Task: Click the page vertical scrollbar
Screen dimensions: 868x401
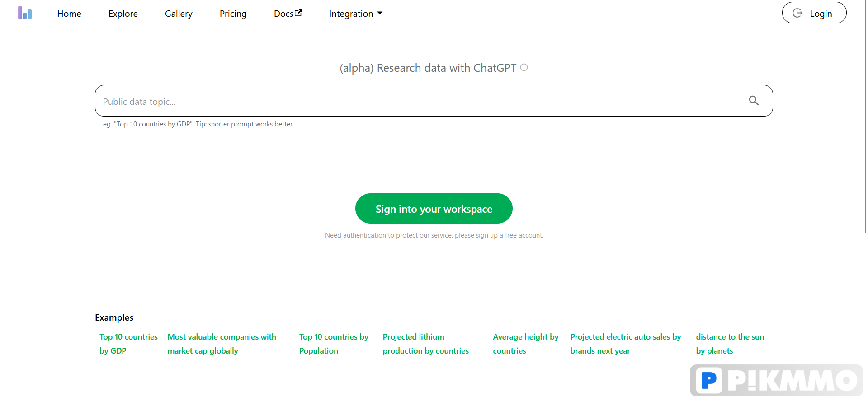Action: click(865, 117)
